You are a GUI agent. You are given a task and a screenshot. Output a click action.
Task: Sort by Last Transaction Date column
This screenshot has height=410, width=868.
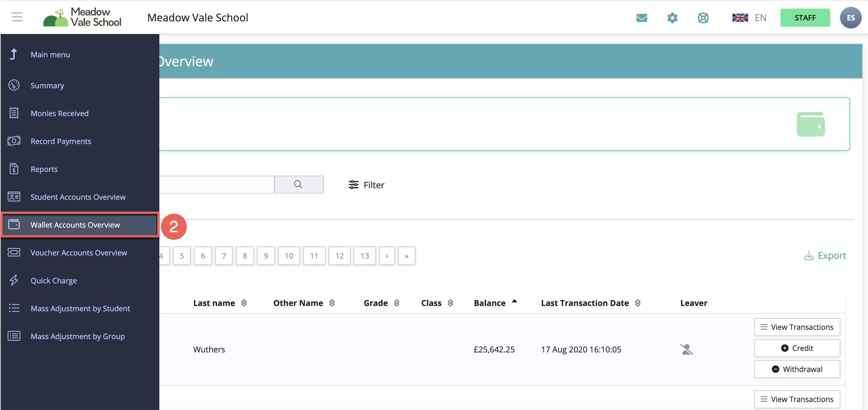click(638, 303)
